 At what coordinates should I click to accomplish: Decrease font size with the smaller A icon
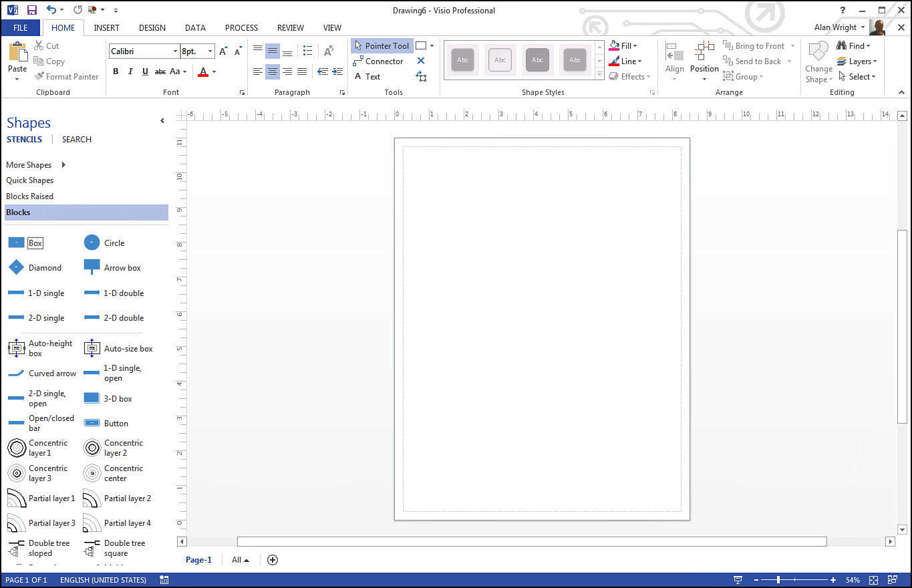coord(238,51)
